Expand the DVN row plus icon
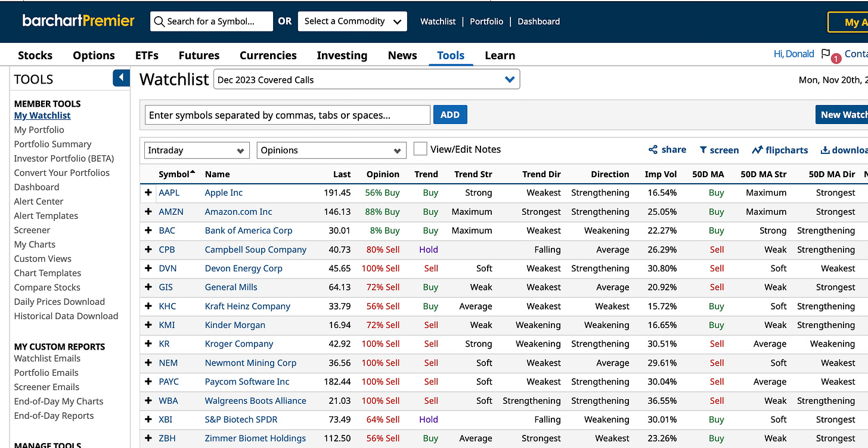 click(148, 268)
